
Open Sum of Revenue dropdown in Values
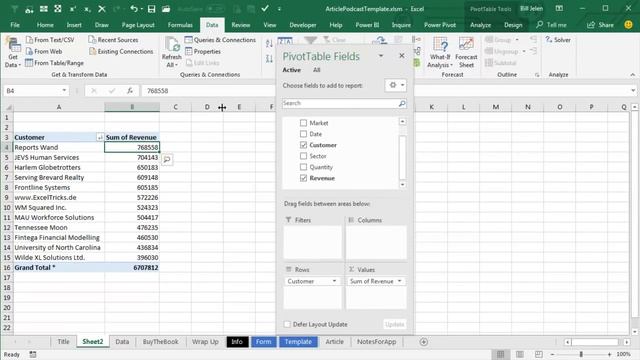(400, 281)
